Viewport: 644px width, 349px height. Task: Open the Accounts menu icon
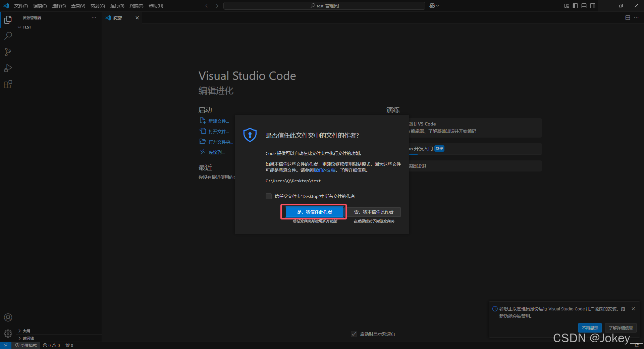[x=8, y=317]
